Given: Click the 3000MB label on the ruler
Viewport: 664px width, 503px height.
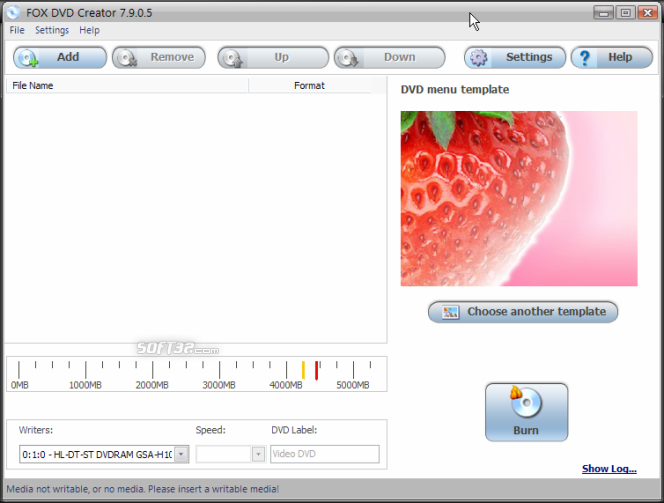Looking at the screenshot, I should coord(219,385).
